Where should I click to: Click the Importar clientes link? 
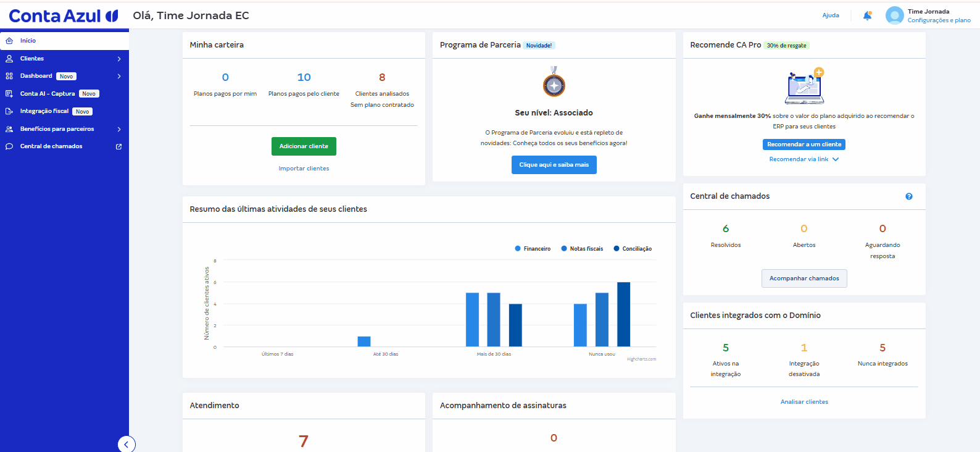[304, 169]
